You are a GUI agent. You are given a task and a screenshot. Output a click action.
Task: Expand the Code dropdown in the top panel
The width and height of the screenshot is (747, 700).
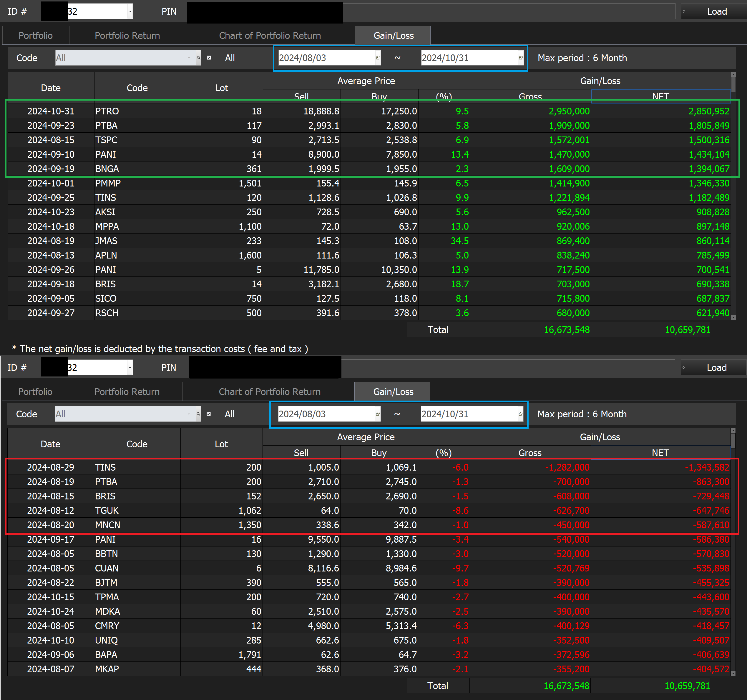189,58
